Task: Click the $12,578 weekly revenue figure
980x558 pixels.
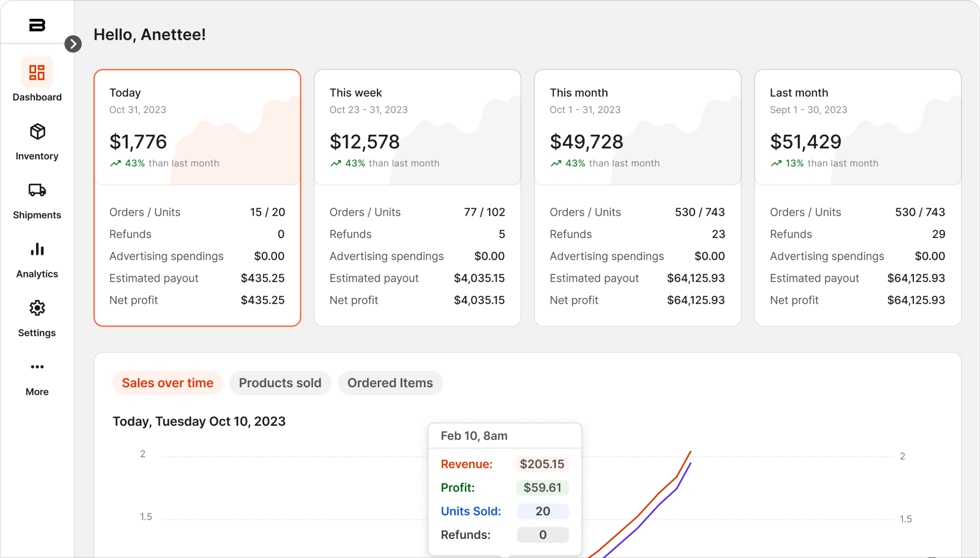Action: click(x=365, y=142)
